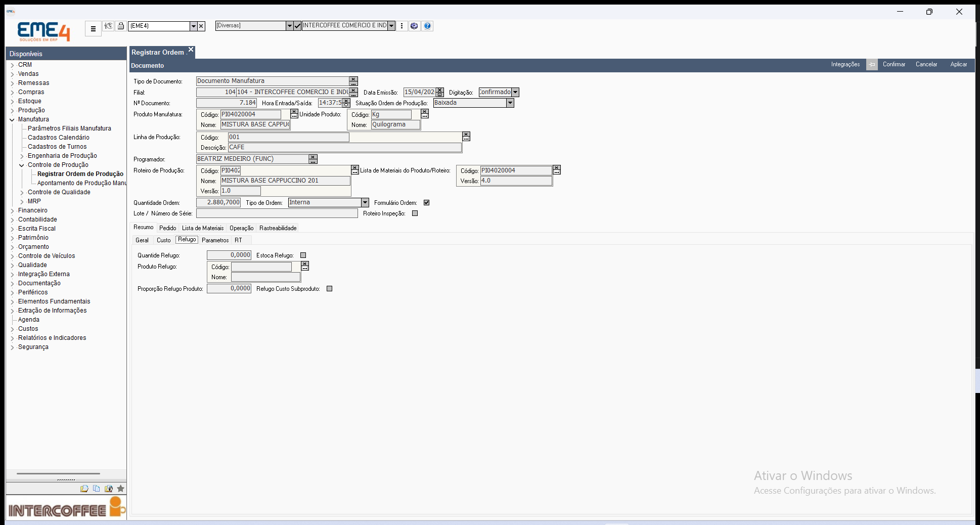Click the user switch icon beside hamburger menu

[108, 26]
